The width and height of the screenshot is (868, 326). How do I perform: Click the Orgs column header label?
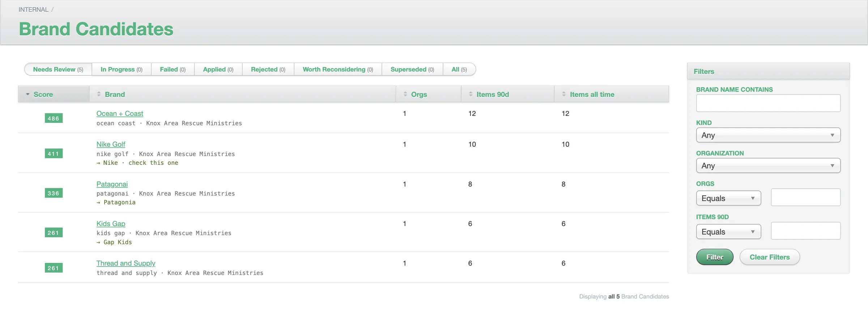(419, 94)
